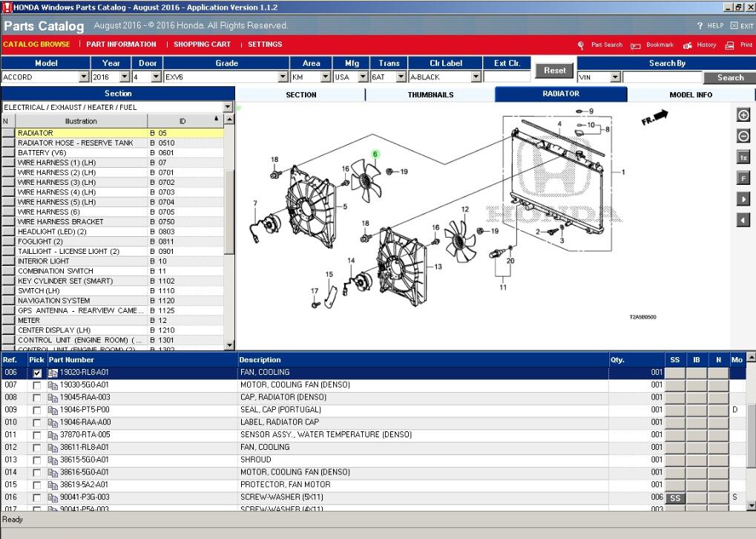Check pick box for SHROUD
756x539 pixels.
(x=37, y=460)
